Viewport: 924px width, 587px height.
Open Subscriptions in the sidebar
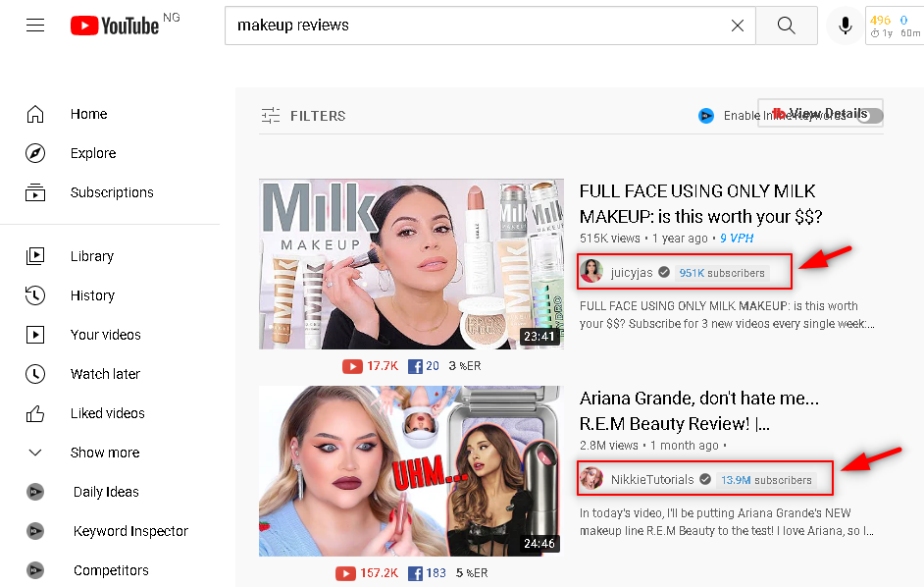[x=110, y=192]
